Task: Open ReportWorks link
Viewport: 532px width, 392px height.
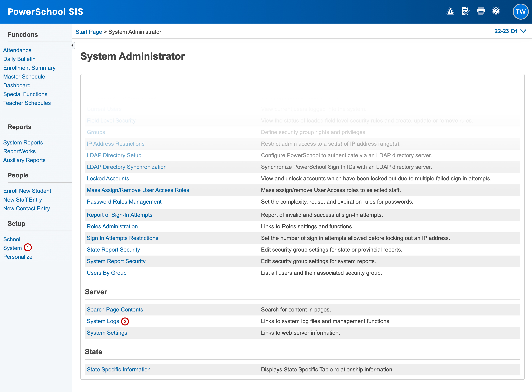Action: pos(19,151)
